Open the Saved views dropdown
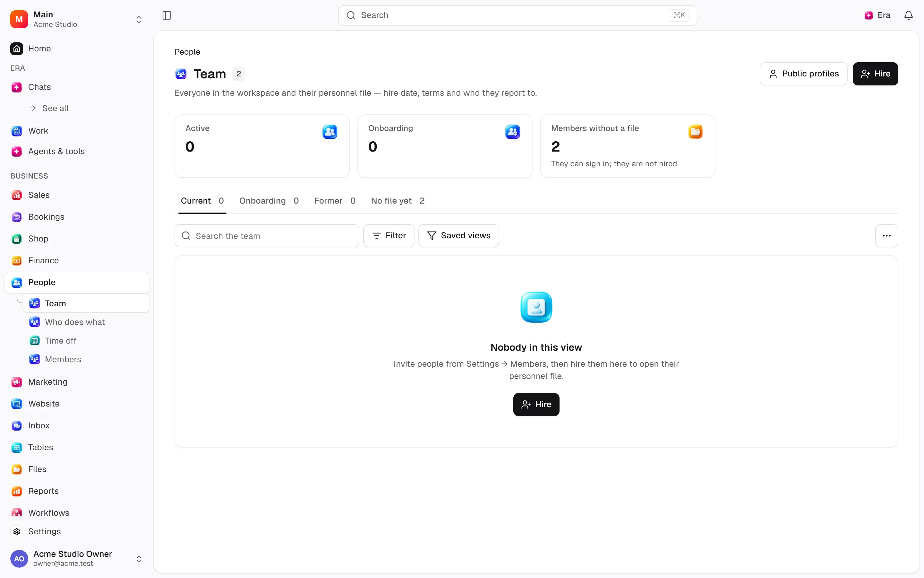924x578 pixels. [458, 235]
